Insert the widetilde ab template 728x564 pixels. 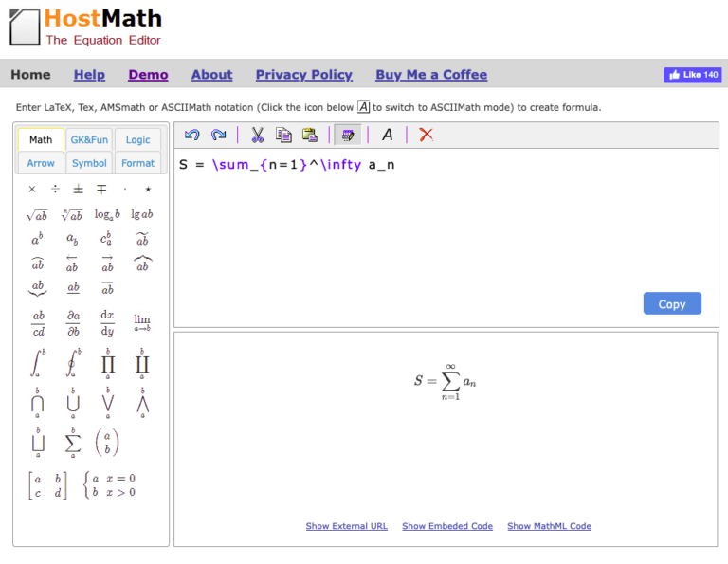pyautogui.click(x=142, y=239)
